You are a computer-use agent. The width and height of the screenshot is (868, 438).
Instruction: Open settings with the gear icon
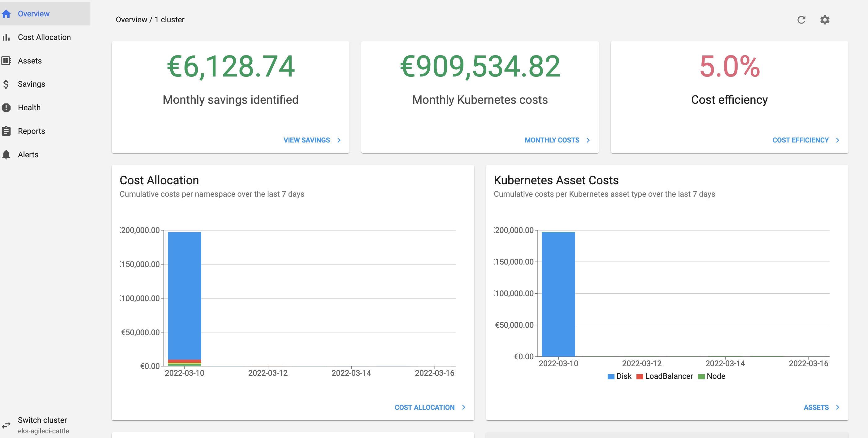coord(825,20)
